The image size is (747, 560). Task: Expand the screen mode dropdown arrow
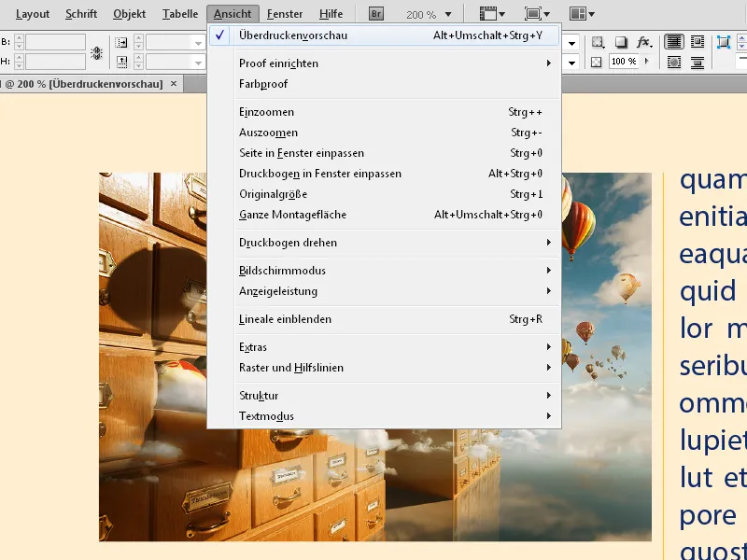click(547, 14)
